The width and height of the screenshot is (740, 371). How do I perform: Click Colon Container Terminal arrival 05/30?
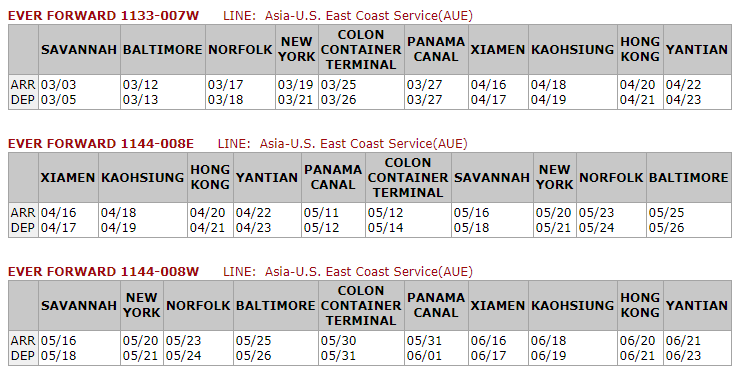pyautogui.click(x=338, y=341)
